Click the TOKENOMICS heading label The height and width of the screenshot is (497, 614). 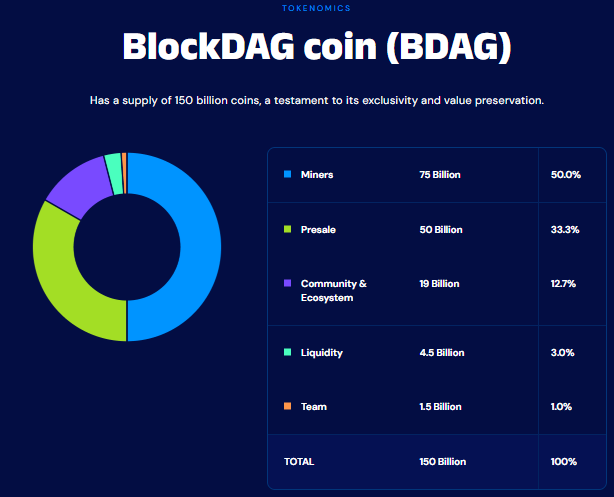coord(316,8)
